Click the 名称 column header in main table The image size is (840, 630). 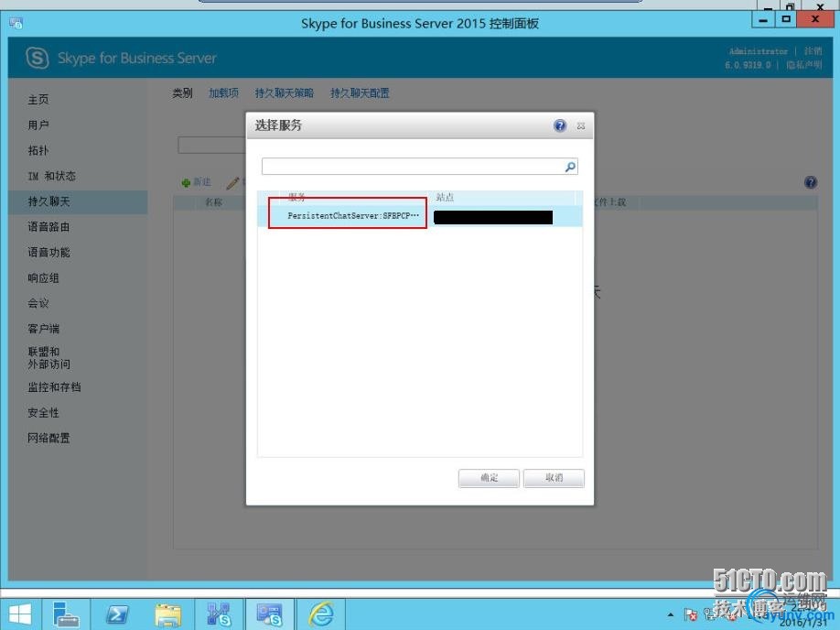pos(214,202)
